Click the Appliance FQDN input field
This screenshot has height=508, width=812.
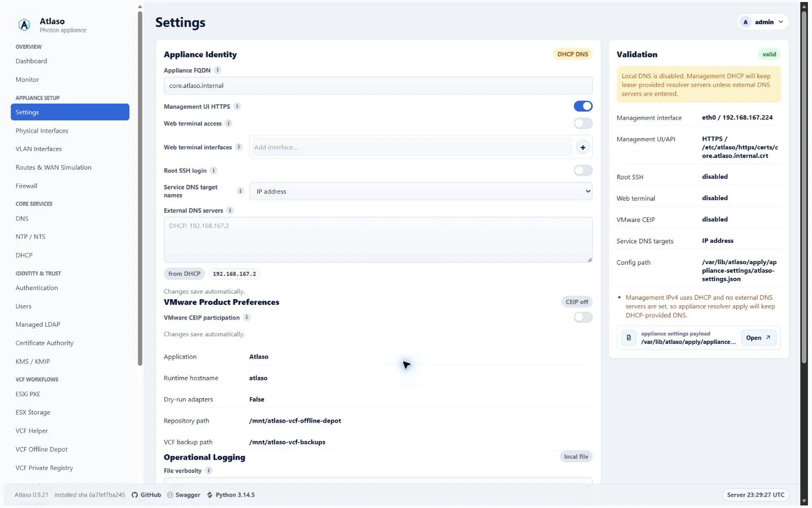[x=378, y=86]
